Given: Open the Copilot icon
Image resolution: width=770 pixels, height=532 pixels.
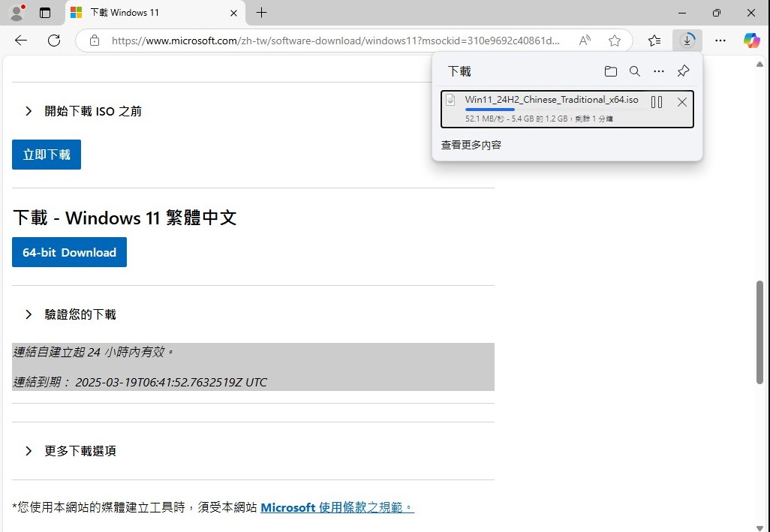Looking at the screenshot, I should (751, 41).
